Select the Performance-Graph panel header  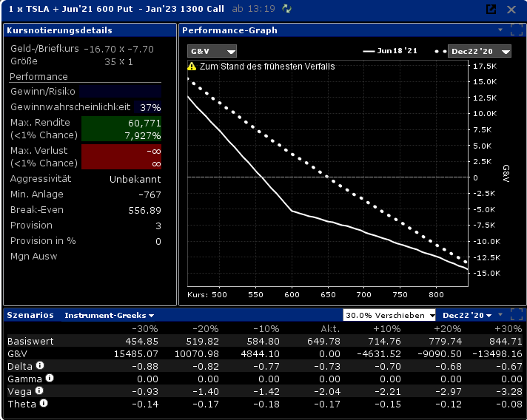[229, 30]
